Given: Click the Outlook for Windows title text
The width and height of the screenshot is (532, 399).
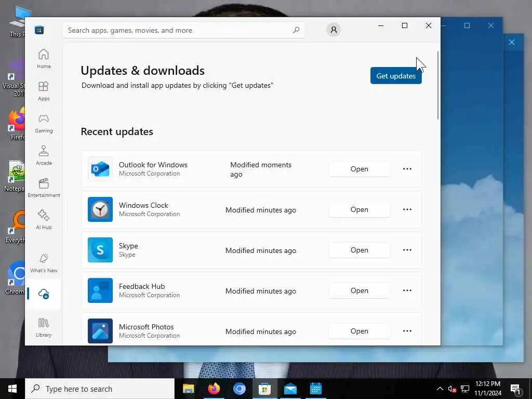Looking at the screenshot, I should [153, 165].
